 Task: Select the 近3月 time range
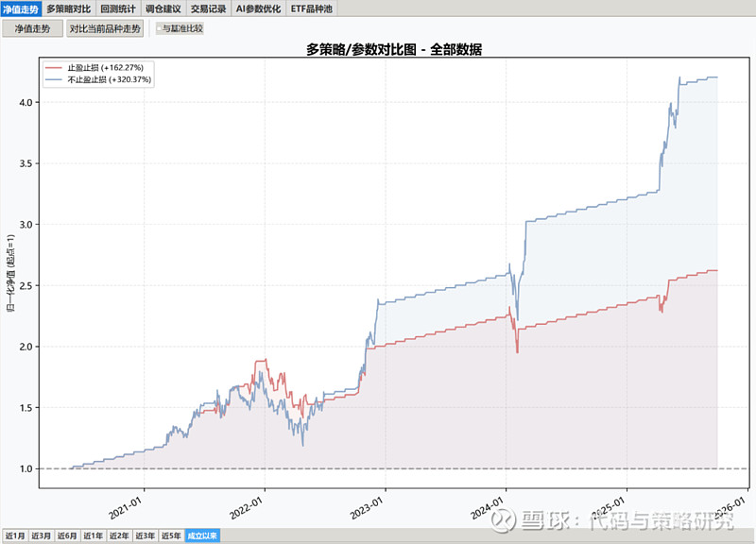tap(41, 535)
